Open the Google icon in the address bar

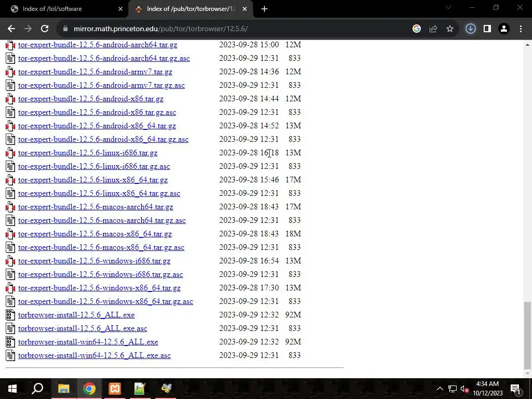[x=417, y=29]
